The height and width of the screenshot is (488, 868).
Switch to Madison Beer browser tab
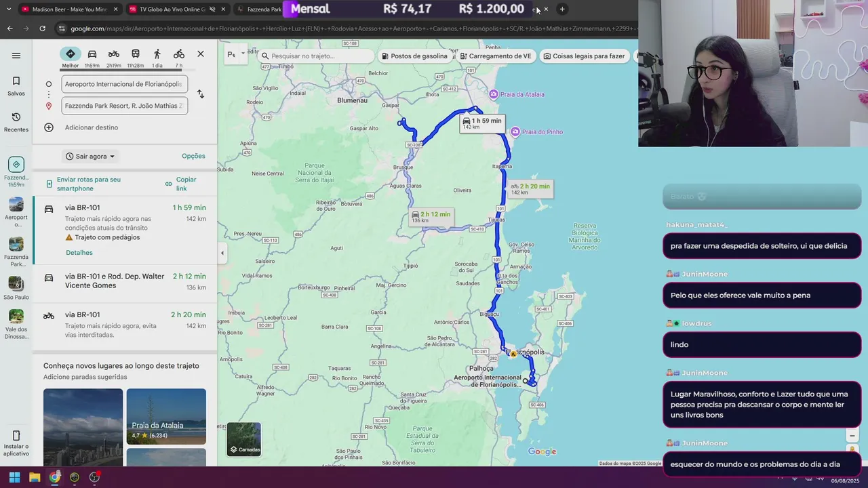tap(69, 9)
